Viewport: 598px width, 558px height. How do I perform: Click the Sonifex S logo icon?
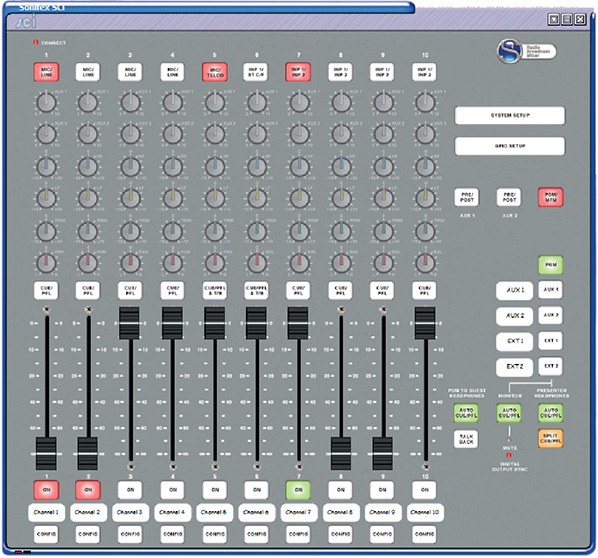509,50
